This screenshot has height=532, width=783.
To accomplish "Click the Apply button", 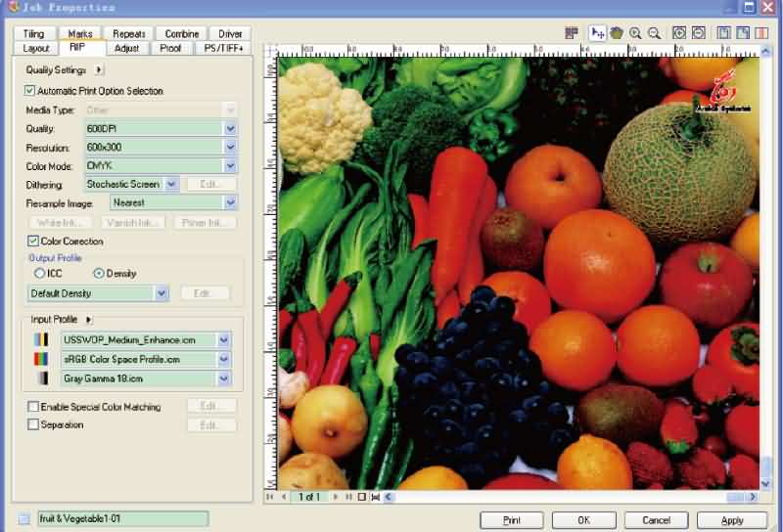I will click(x=732, y=520).
